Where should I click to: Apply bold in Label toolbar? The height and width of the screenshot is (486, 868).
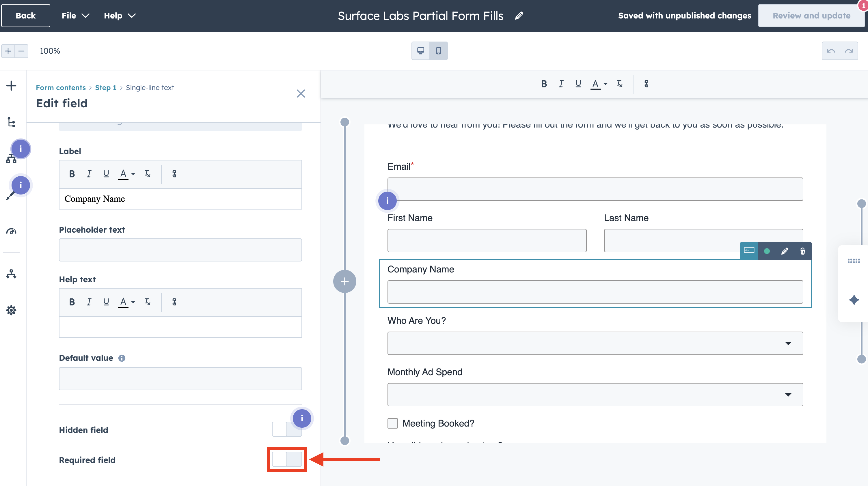coord(72,174)
